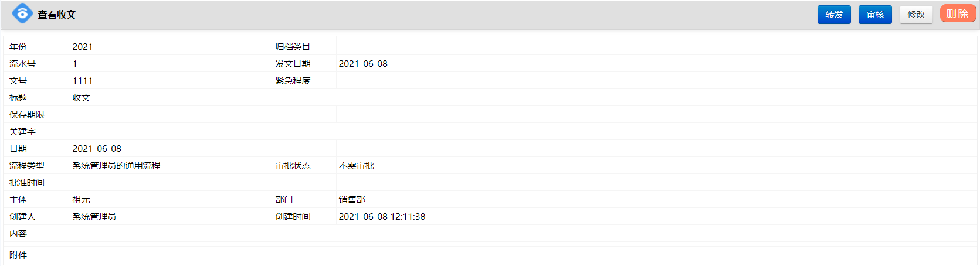Click the 发文日期 value 2021-06-08
This screenshot has height=266, width=980.
tap(363, 63)
